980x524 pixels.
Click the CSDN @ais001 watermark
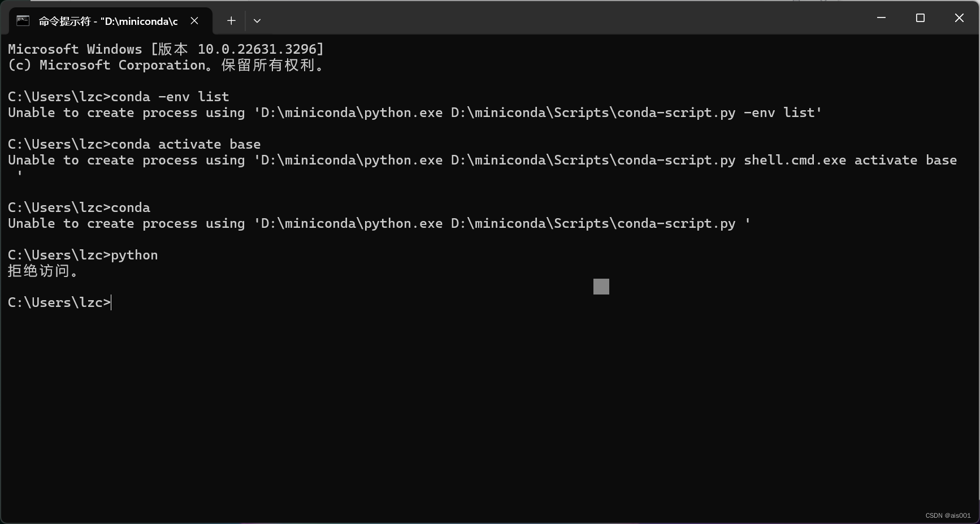pos(947,515)
